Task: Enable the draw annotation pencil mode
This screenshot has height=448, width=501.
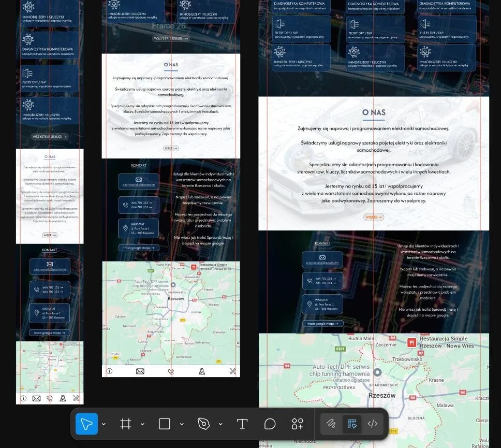Action: (331, 424)
